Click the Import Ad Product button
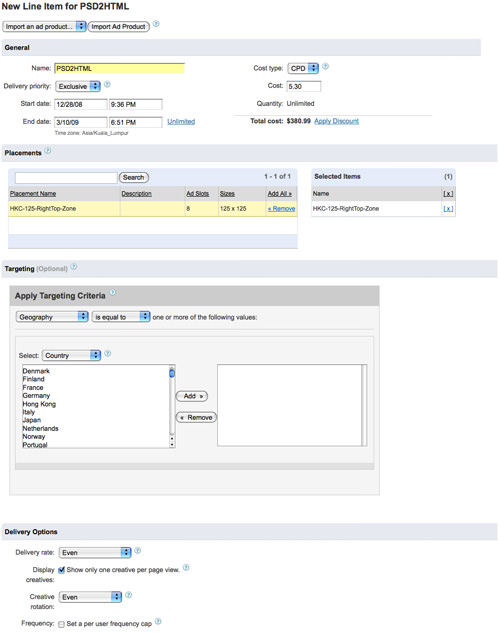Viewport: 500px width, 634px height. pyautogui.click(x=118, y=26)
